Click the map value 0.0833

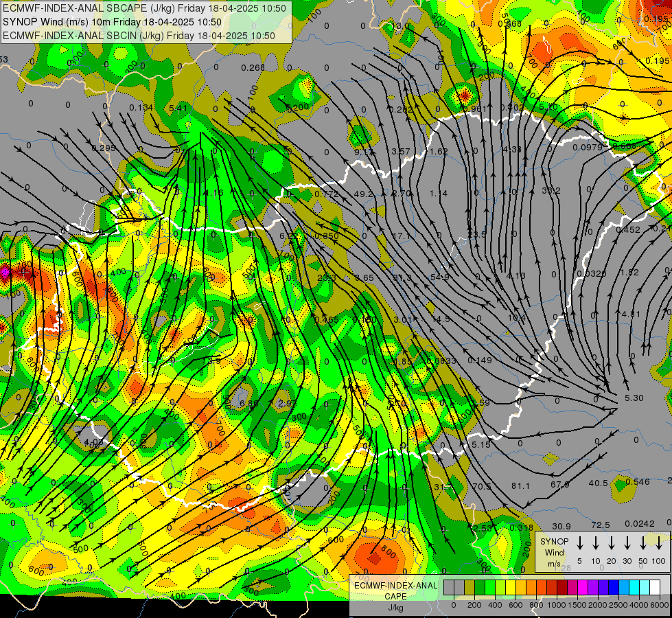click(x=441, y=361)
